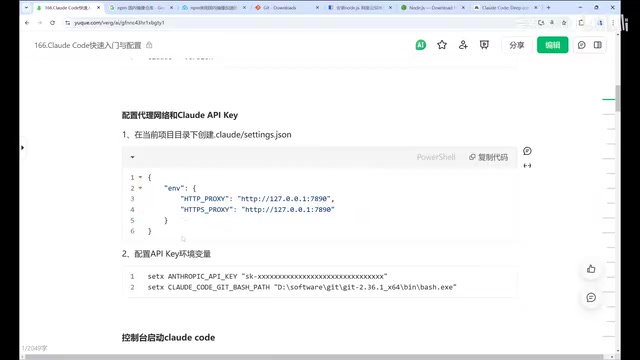640x360 pixels.
Task: Close the Git - Downloads tab
Action: (x=317, y=7)
